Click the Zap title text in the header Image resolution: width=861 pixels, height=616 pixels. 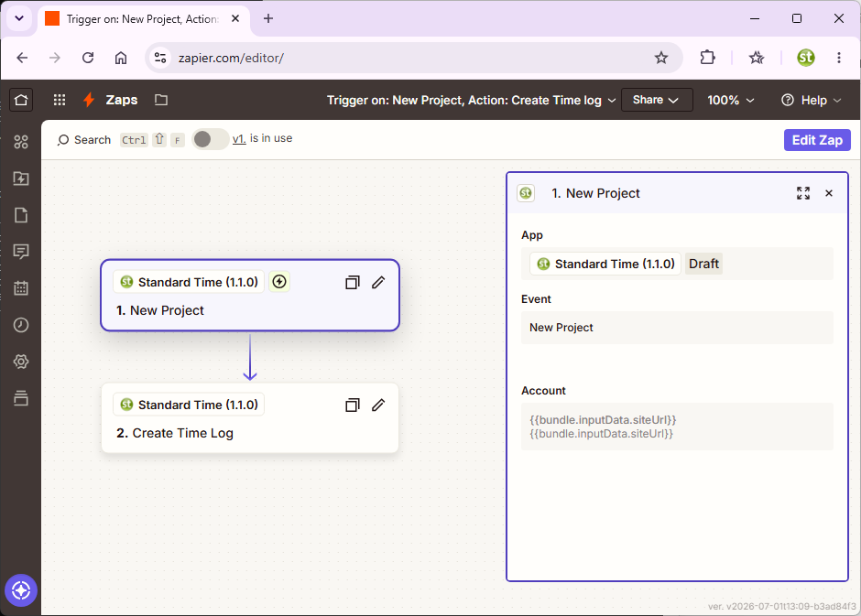(x=464, y=101)
